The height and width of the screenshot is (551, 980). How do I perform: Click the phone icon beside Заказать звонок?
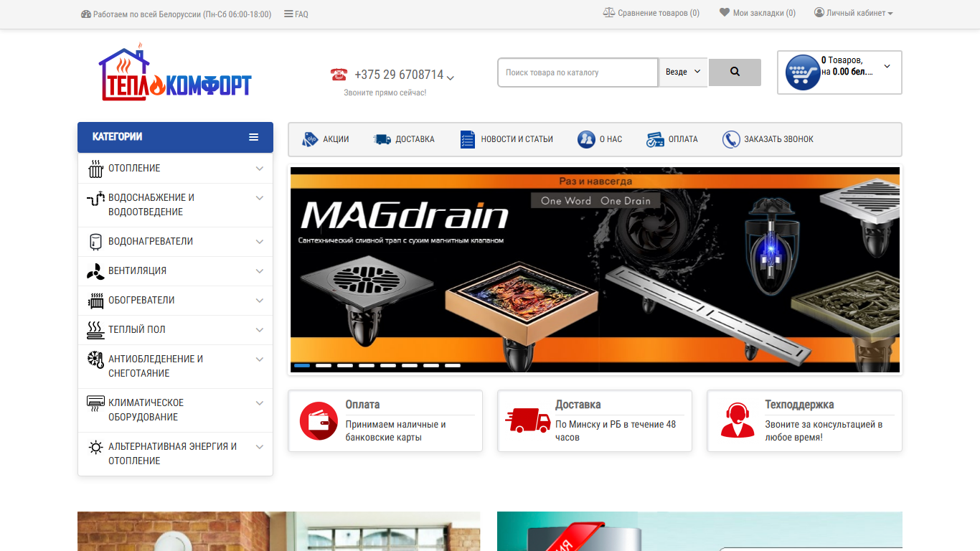731,139
